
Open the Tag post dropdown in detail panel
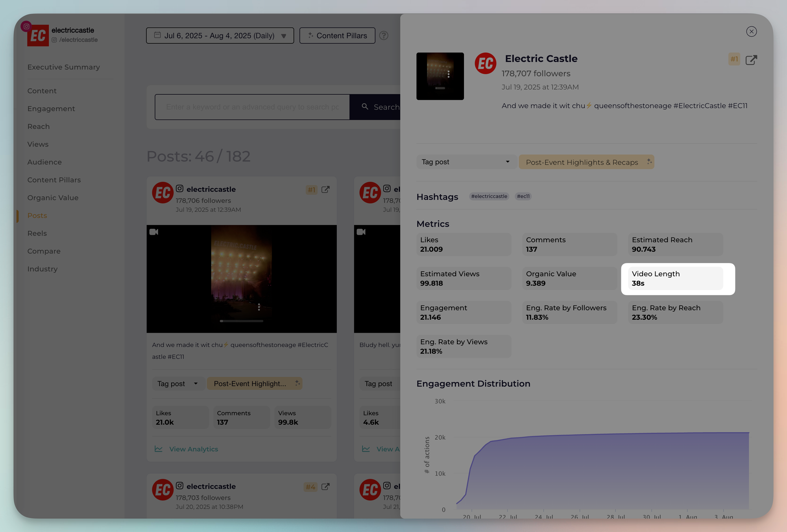(x=466, y=162)
